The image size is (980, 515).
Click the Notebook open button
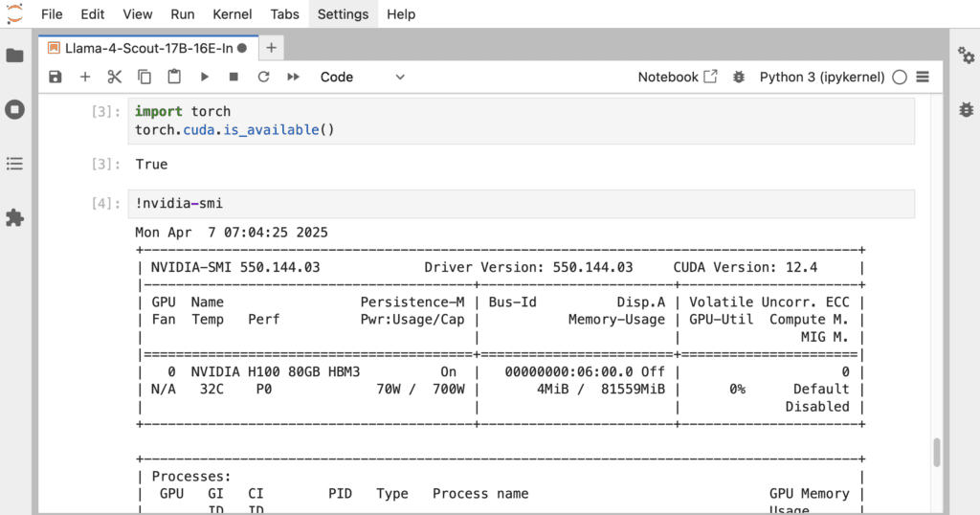678,77
